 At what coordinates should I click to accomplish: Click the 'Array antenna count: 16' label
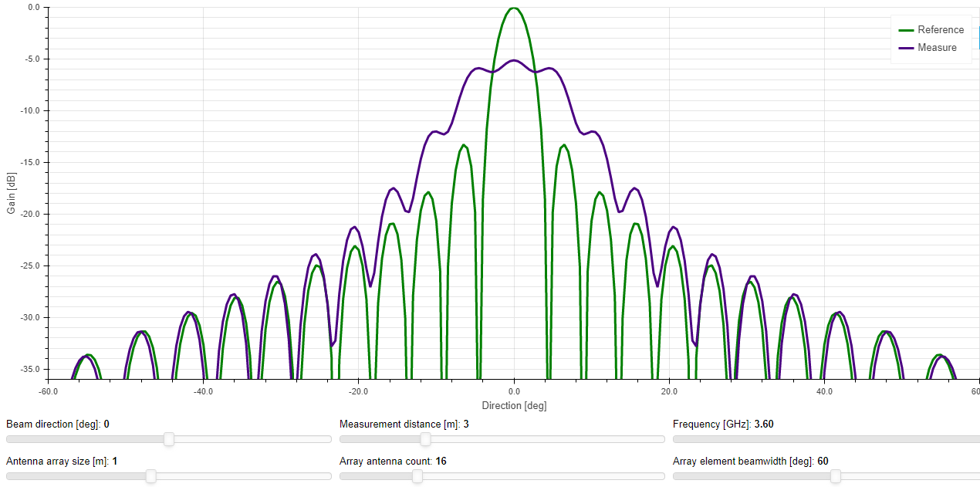[x=393, y=461]
